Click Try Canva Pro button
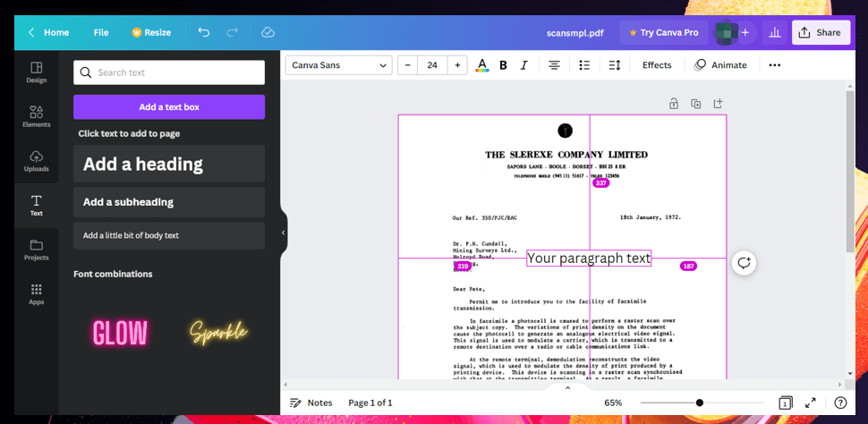 point(664,33)
